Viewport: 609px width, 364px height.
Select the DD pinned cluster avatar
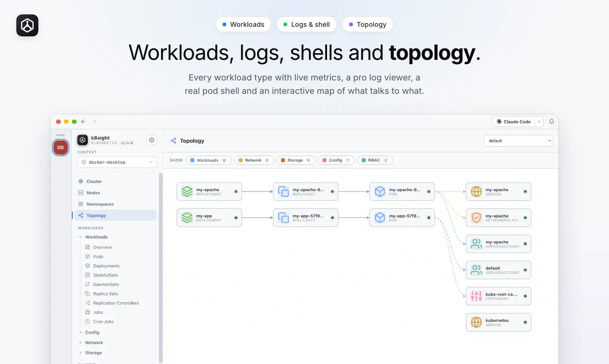(60, 148)
